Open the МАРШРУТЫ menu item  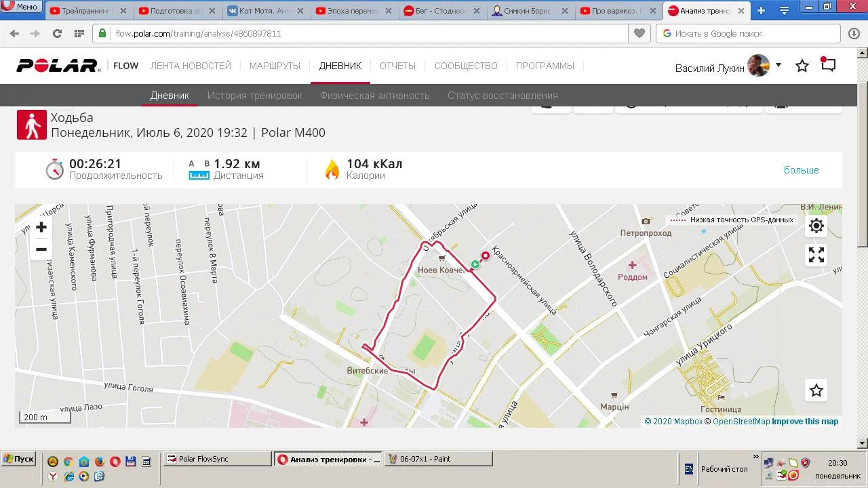point(275,66)
